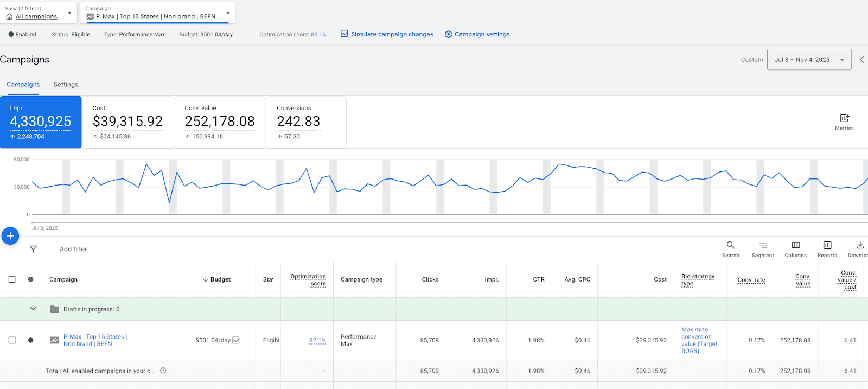The image size is (868, 389).
Task: Click the Add filter field
Action: pos(73,249)
